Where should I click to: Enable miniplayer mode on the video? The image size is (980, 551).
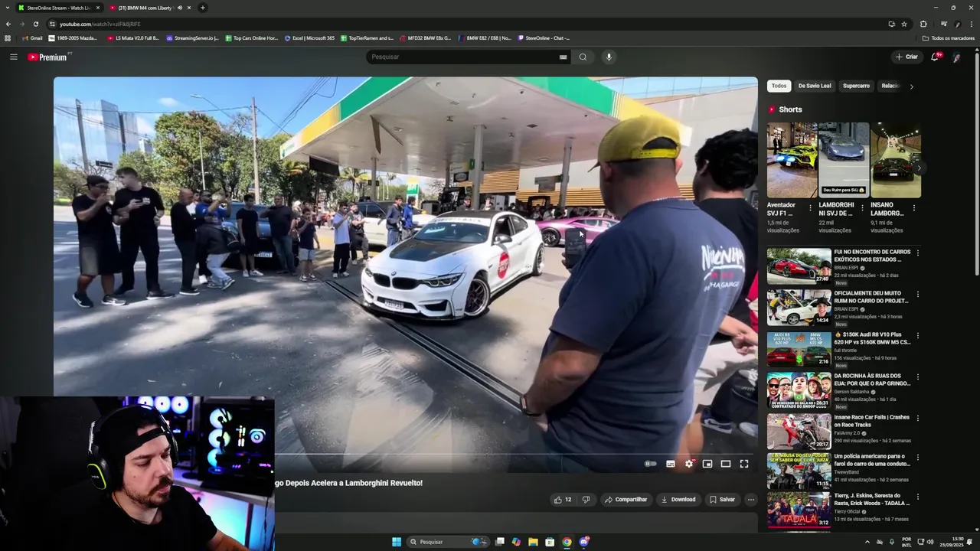(707, 464)
